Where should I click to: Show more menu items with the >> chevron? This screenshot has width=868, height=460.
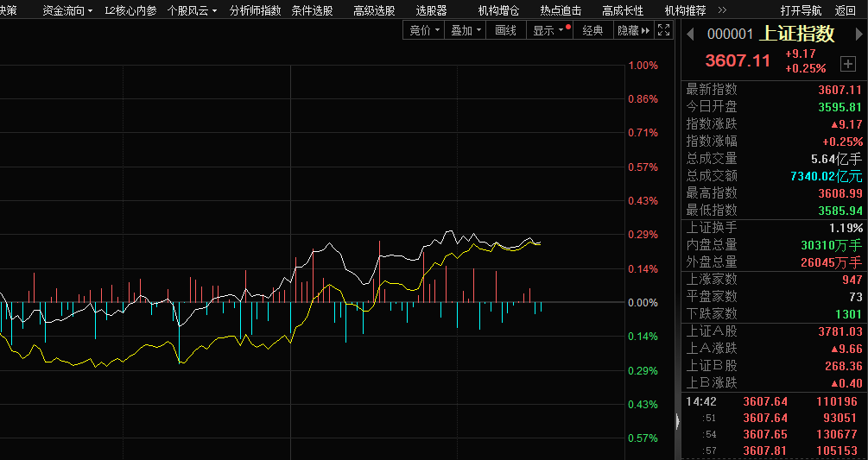pos(722,10)
